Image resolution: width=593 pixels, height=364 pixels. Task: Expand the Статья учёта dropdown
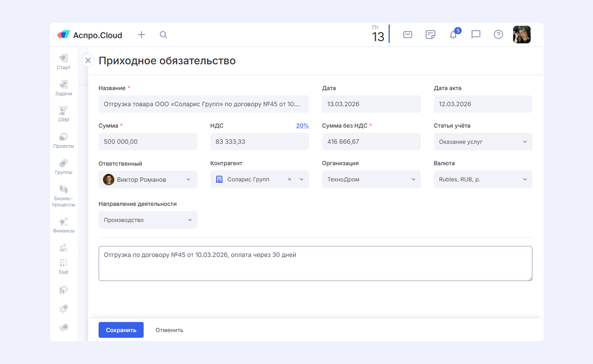pyautogui.click(x=482, y=142)
